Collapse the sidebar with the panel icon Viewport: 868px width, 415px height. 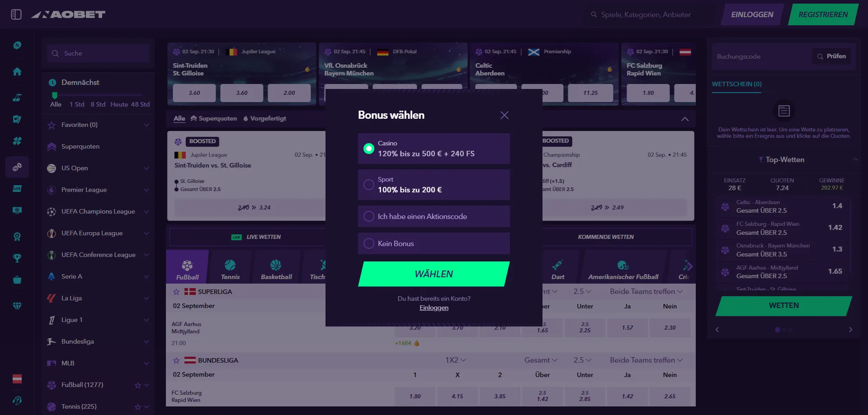click(x=16, y=14)
